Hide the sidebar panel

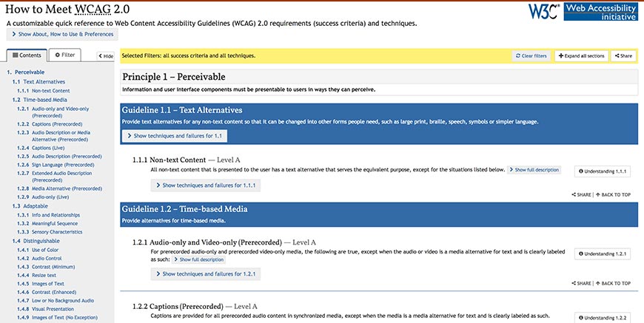click(x=107, y=56)
